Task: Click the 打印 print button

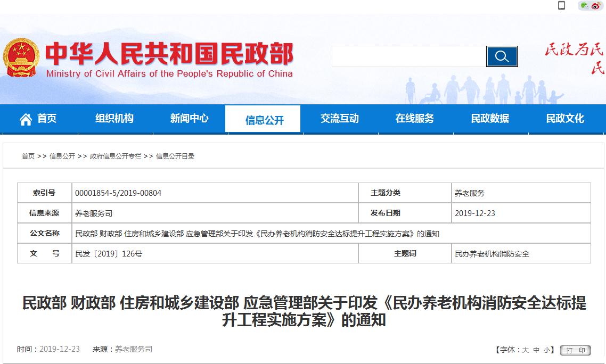Action: 576,350
